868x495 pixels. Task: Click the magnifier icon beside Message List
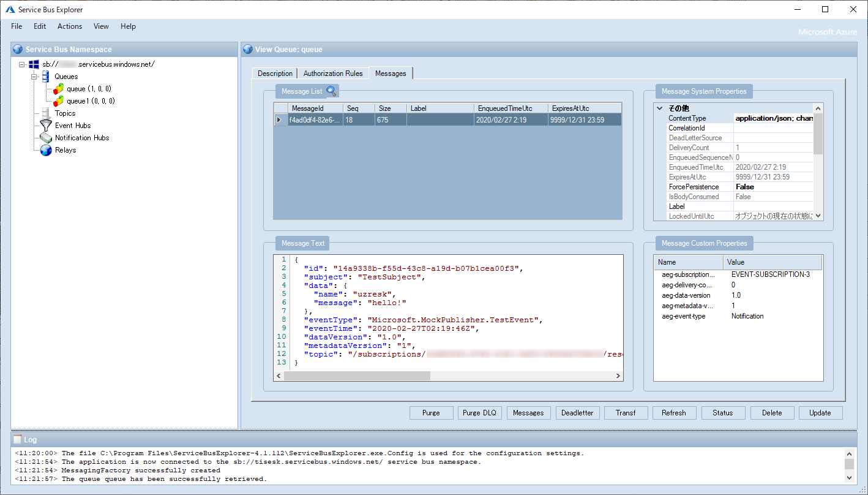(x=331, y=91)
